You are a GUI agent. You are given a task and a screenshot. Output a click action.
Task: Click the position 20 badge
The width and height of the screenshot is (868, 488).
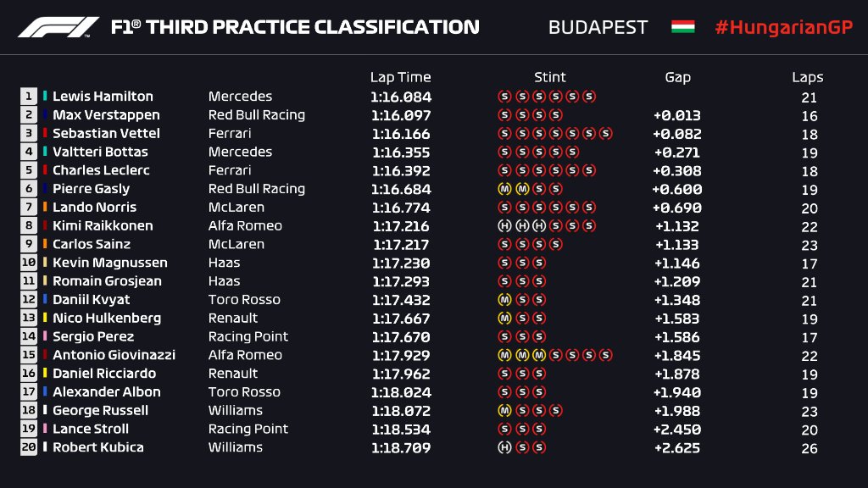29,447
